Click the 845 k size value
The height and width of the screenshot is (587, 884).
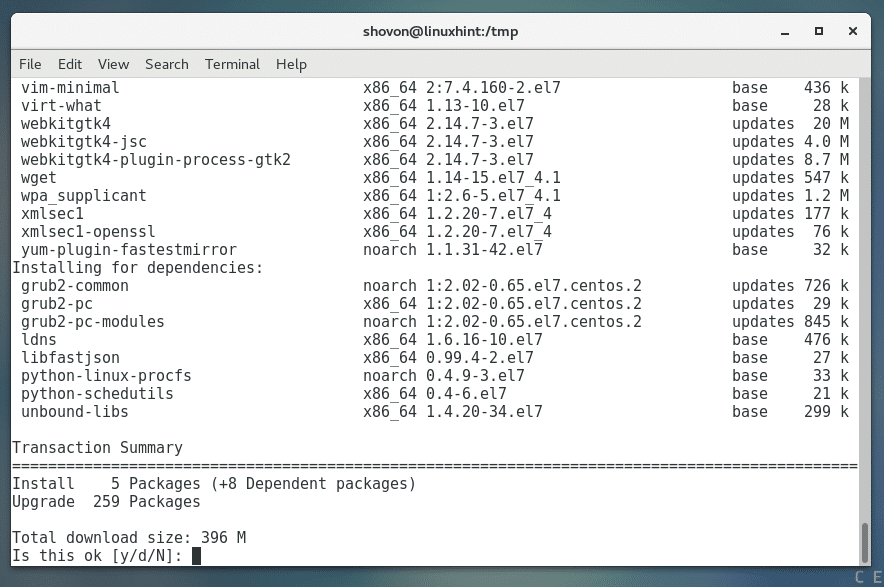pos(826,322)
